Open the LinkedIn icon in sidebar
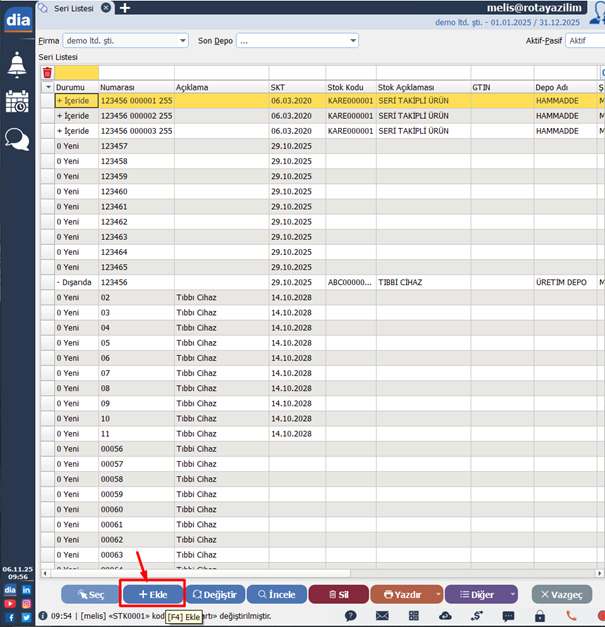The image size is (605, 627). pyautogui.click(x=26, y=590)
